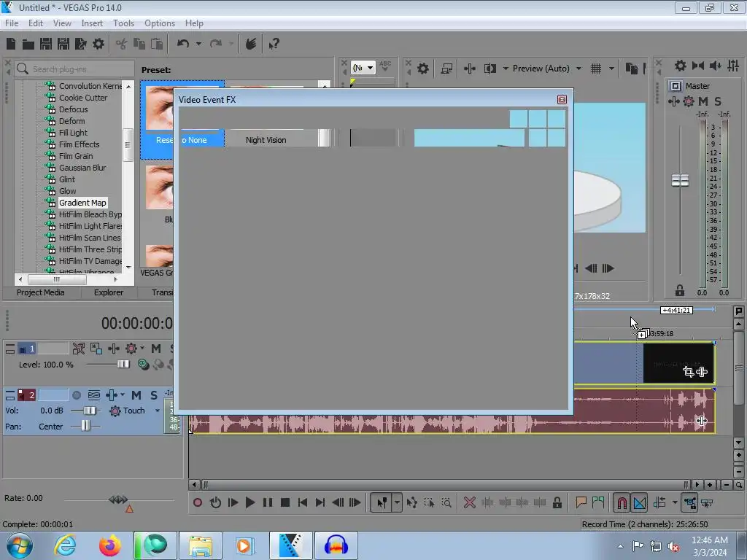Click the Undo arrow icon
The image size is (747, 560).
(x=183, y=44)
